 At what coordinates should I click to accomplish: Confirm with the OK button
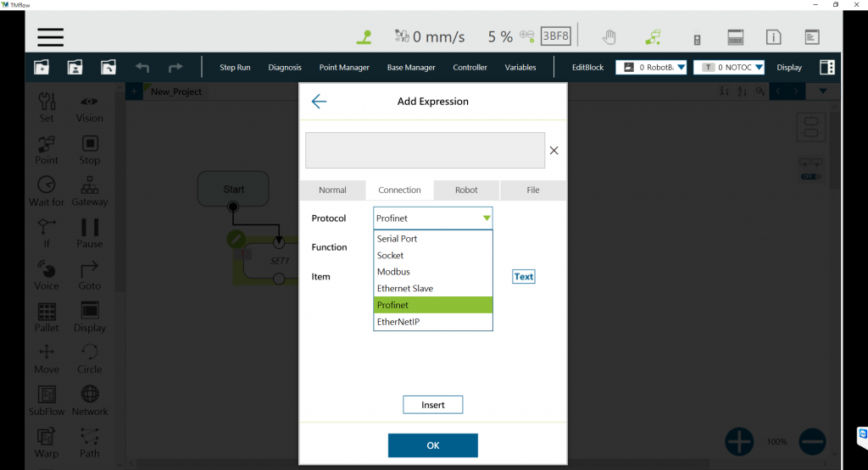[432, 445]
